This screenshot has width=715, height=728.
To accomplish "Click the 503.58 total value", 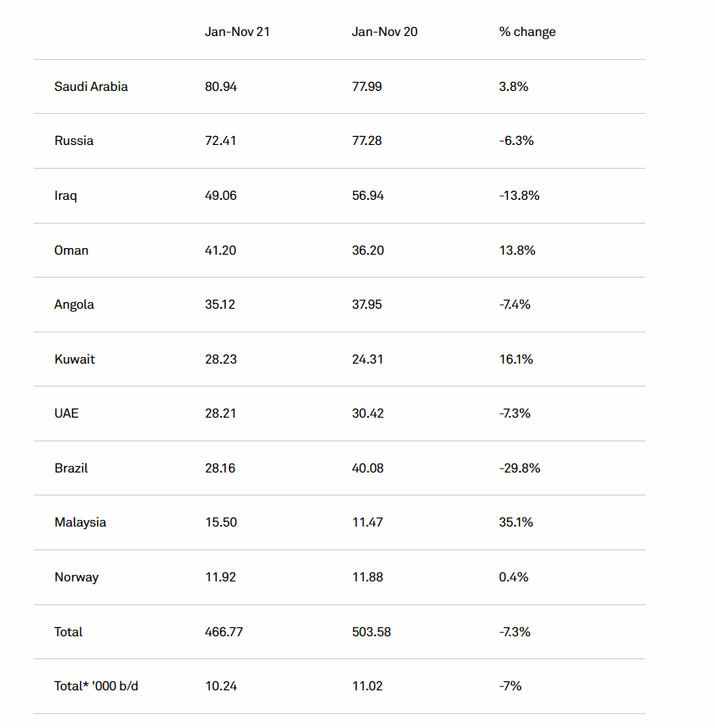I will 371,631.
